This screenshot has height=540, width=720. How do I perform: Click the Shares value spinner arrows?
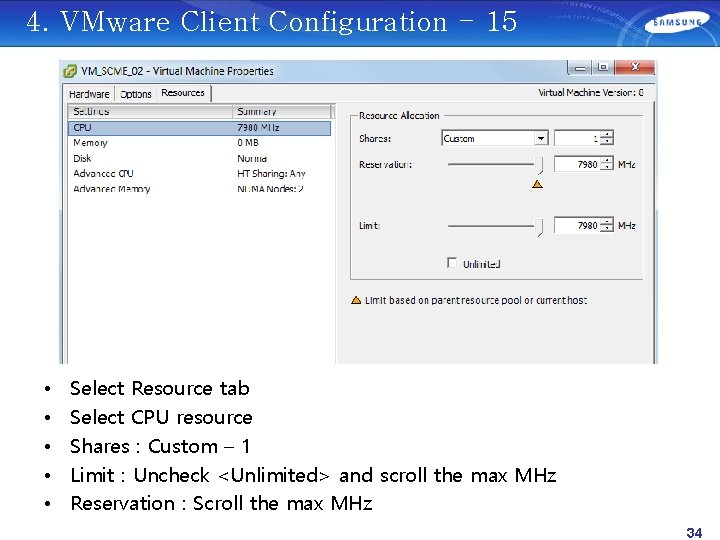click(x=607, y=138)
